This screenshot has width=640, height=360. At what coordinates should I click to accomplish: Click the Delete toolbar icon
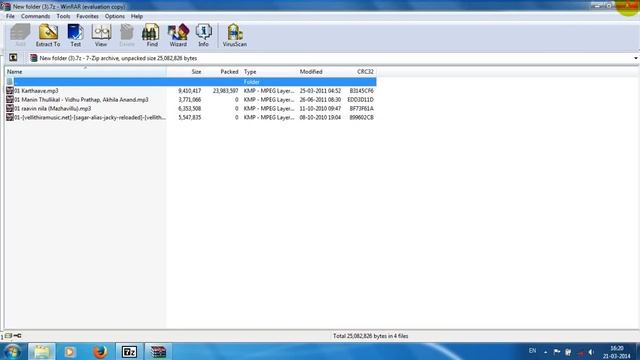127,35
